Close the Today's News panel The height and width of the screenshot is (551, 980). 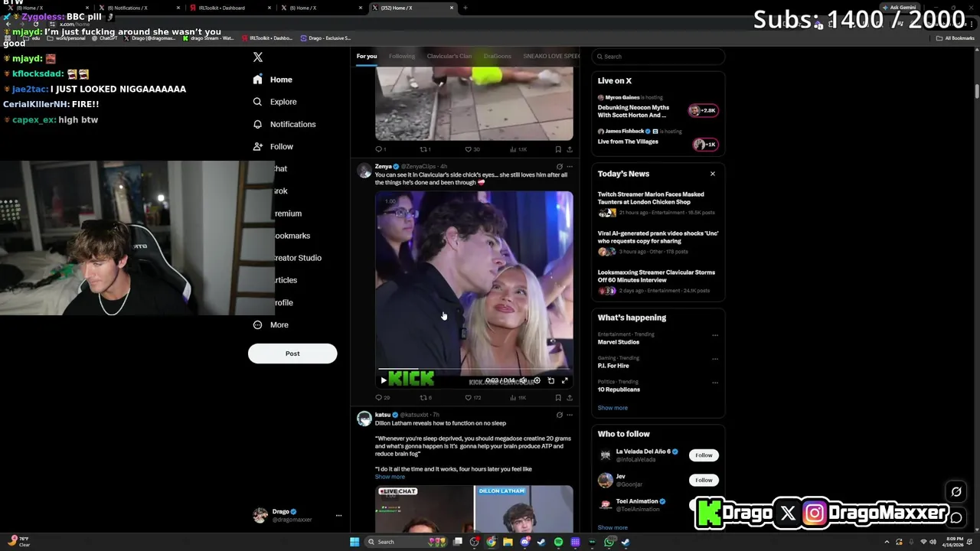[712, 174]
